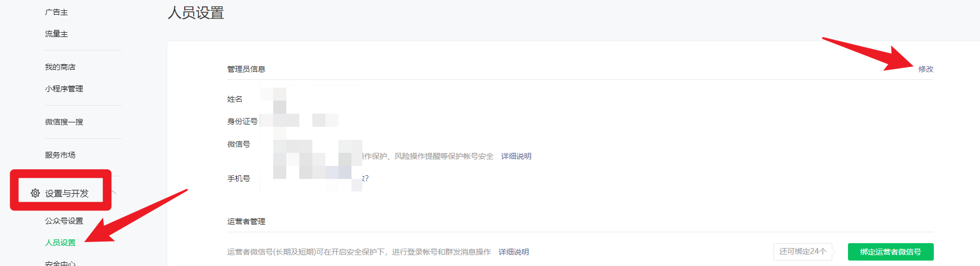Go to 公众号设置 in the sidebar
This screenshot has width=980, height=266.
64,221
